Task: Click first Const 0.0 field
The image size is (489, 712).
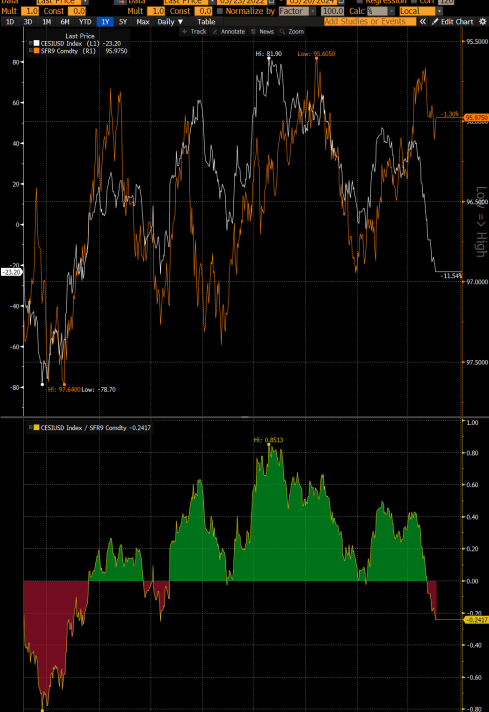Action: pyautogui.click(x=77, y=11)
